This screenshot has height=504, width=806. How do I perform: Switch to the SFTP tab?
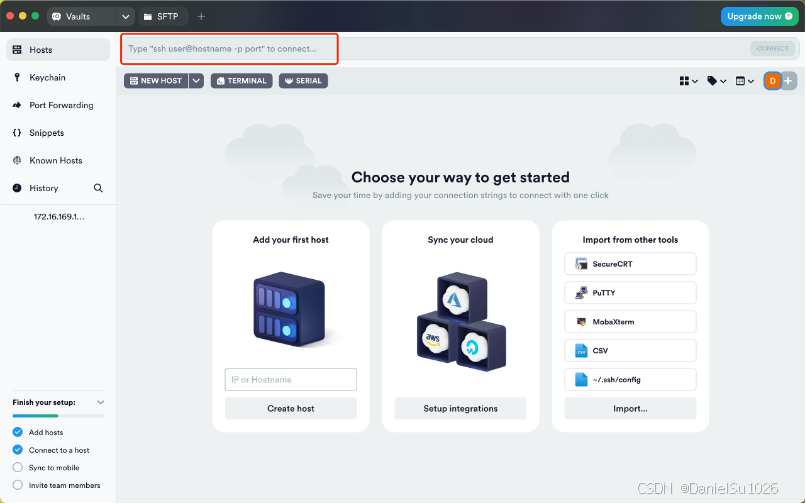162,16
